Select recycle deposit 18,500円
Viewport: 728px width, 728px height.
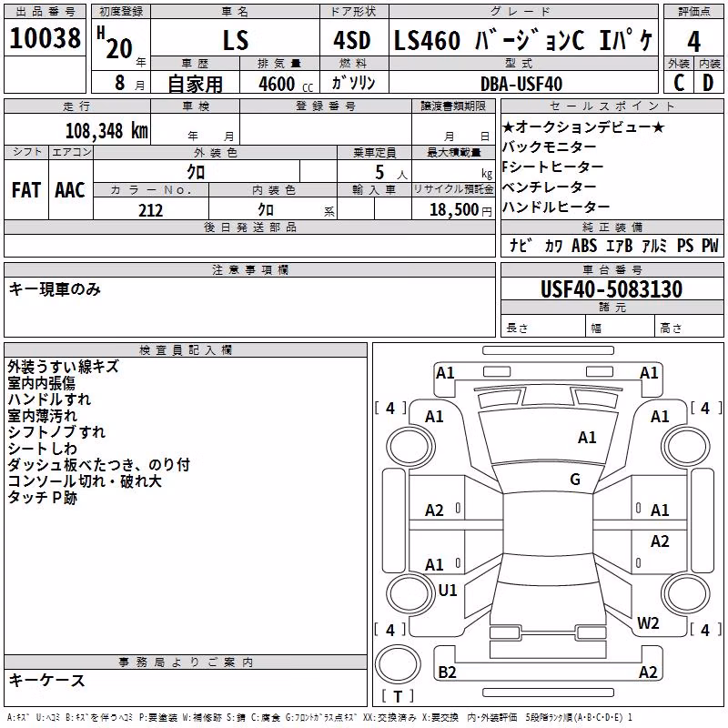tap(460, 210)
